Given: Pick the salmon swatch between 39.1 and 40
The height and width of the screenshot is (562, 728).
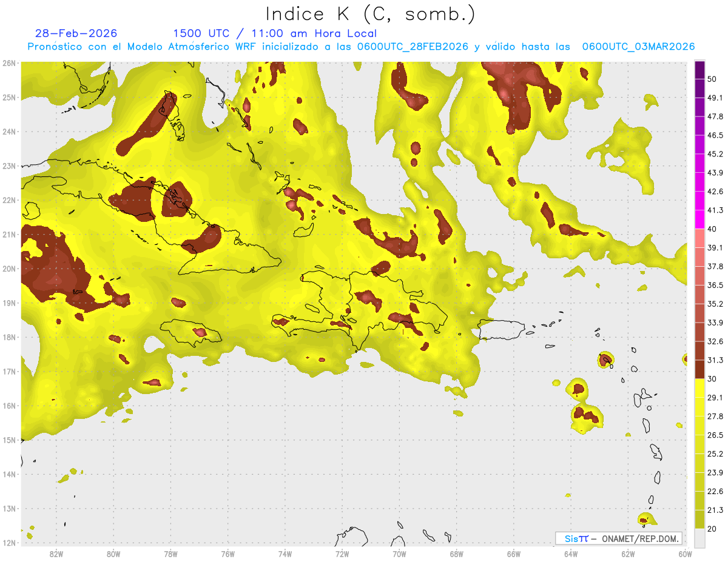Looking at the screenshot, I should (699, 238).
